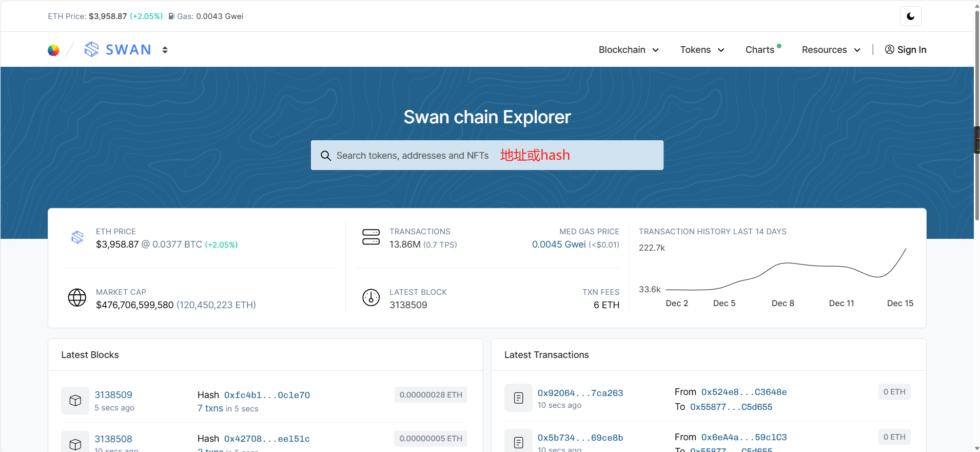Screen dimensions: 980x452
Task: Open block 3138509
Action: click(113, 395)
